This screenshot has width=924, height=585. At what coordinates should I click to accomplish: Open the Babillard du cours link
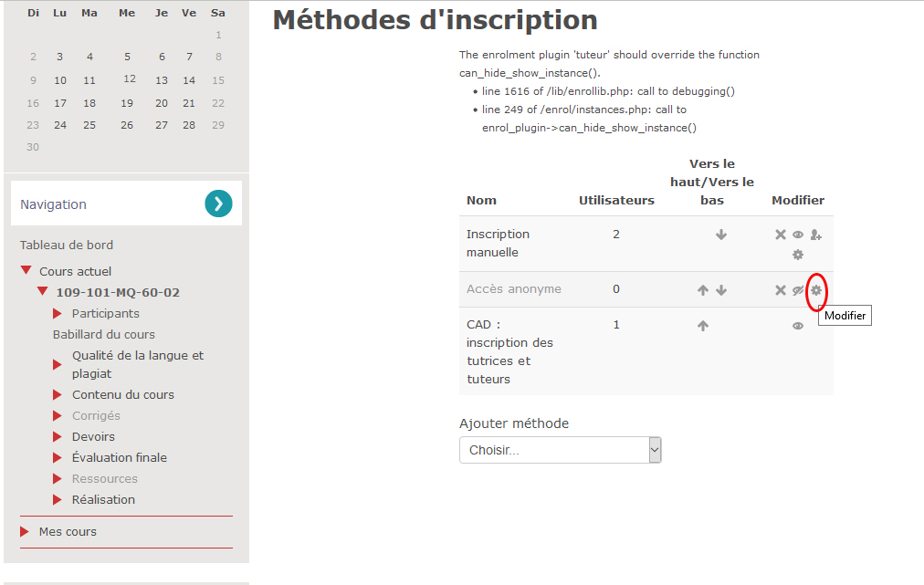pos(104,334)
